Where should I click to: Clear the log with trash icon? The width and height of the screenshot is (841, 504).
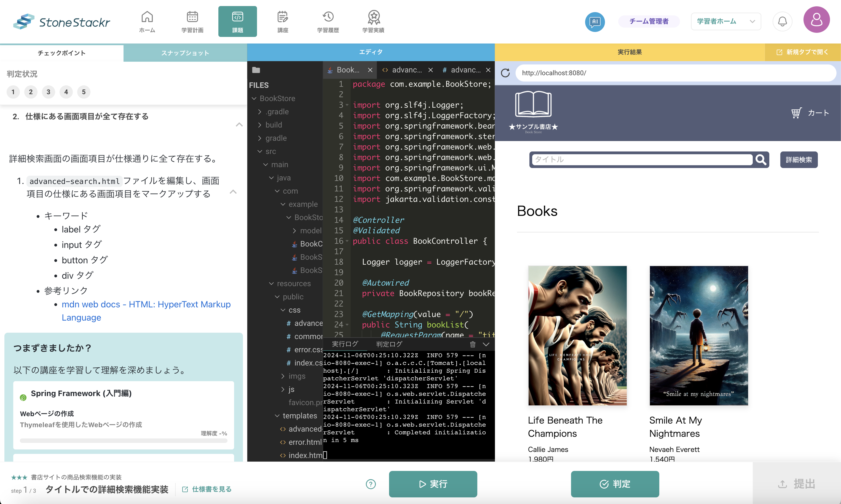point(473,344)
